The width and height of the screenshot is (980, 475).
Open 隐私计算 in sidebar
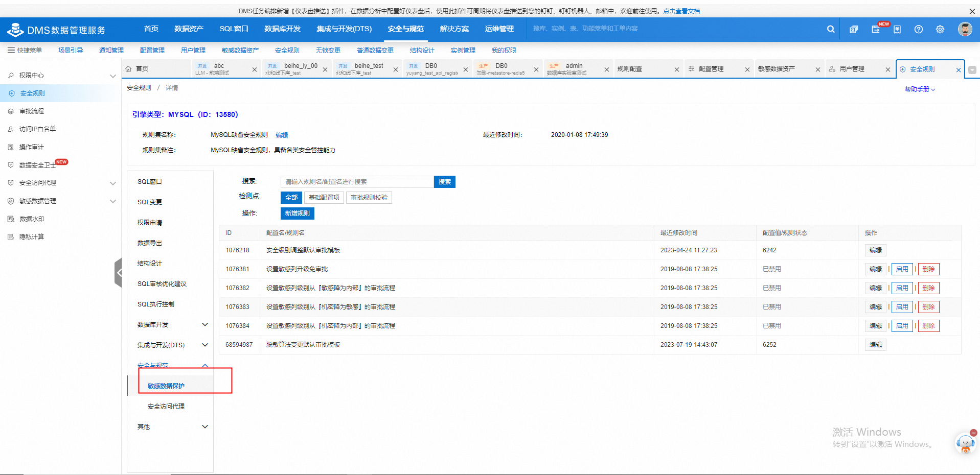pyautogui.click(x=32, y=236)
